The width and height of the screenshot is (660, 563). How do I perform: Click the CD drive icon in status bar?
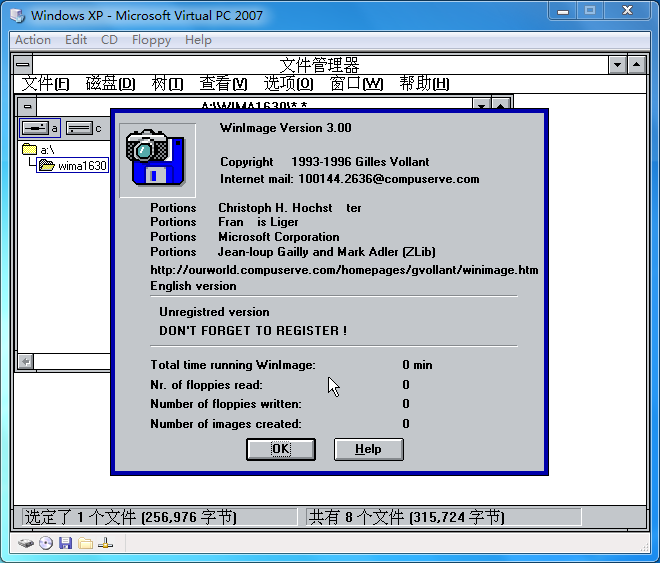[46, 543]
